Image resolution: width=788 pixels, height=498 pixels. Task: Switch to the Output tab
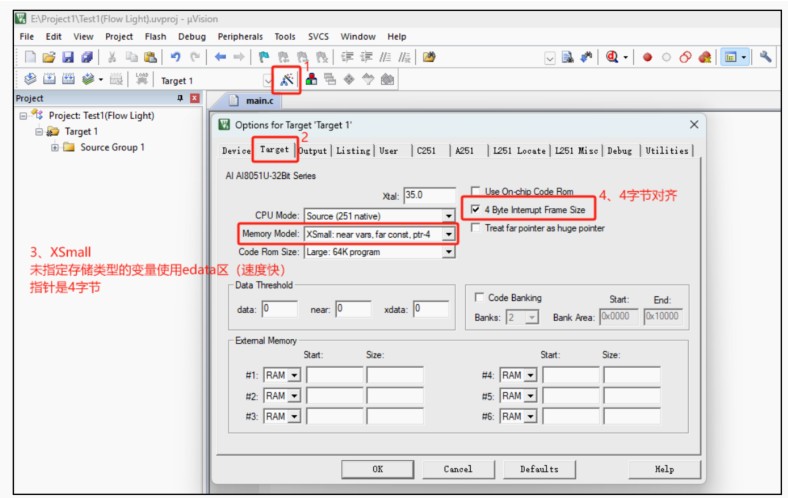pos(312,151)
